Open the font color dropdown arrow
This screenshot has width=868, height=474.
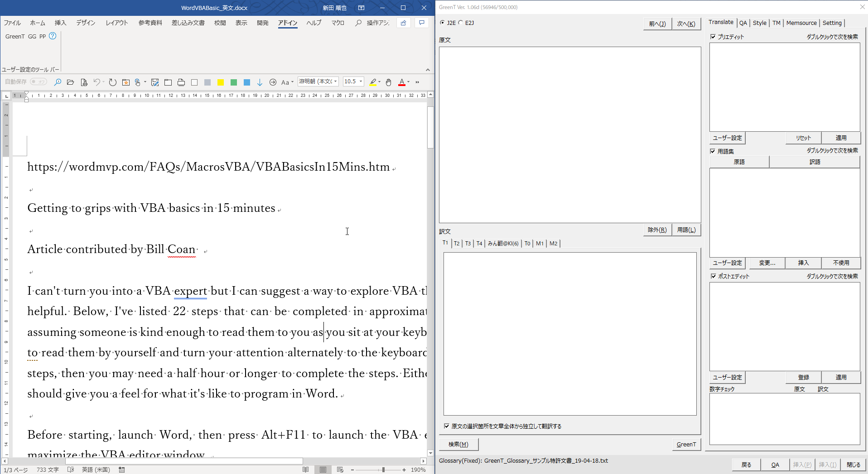(x=409, y=82)
